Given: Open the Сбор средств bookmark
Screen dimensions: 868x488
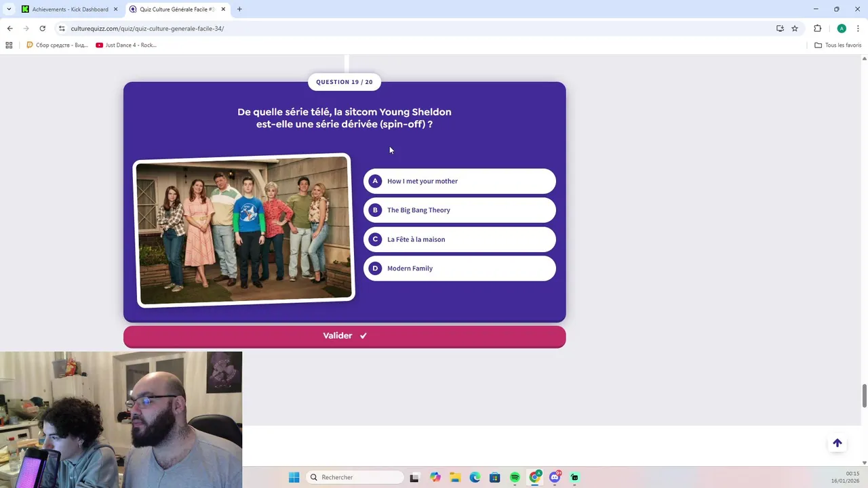Looking at the screenshot, I should pyautogui.click(x=57, y=45).
